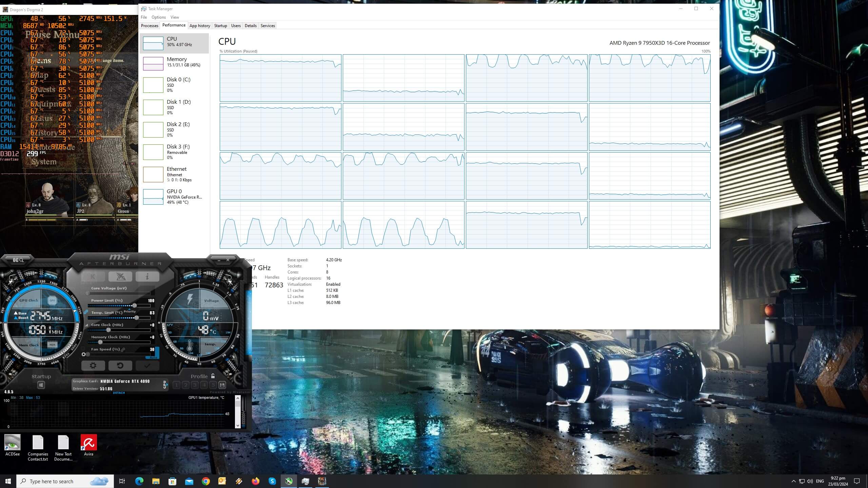Toggle power and temp limit link
868x488 pixels.
86,312
